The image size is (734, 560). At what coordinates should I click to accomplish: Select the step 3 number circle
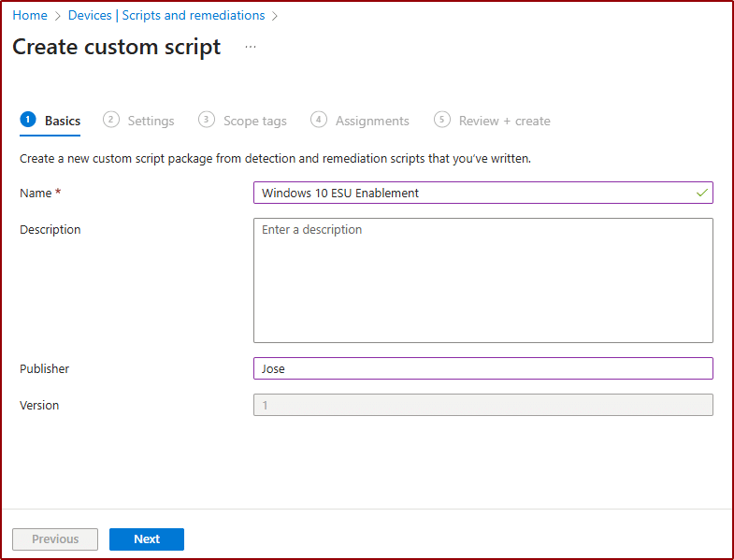pos(207,120)
